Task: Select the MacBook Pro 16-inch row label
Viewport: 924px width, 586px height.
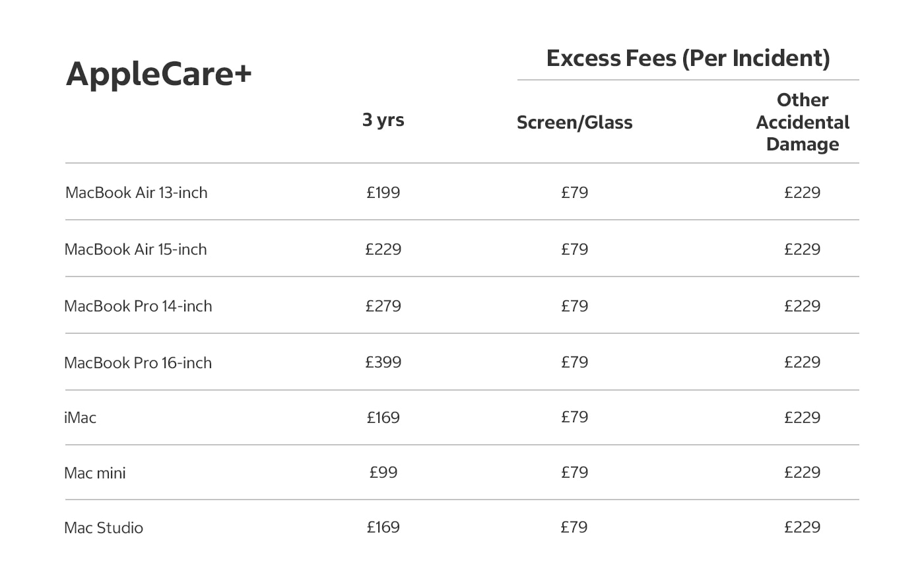Action: (139, 363)
